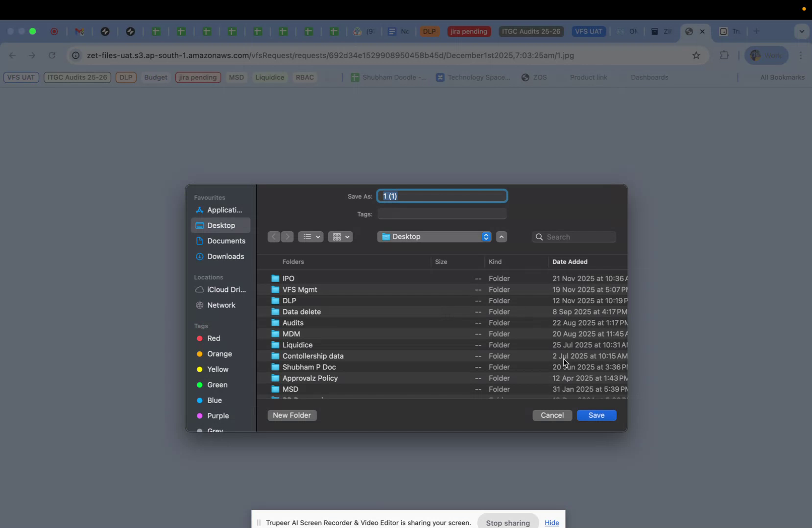
Task: Open the ZOS bookmark in bookmarks bar
Action: [533, 77]
